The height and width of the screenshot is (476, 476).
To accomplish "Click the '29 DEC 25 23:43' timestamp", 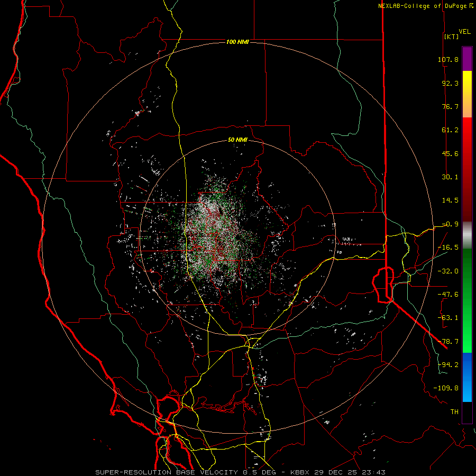I will [x=350, y=472].
